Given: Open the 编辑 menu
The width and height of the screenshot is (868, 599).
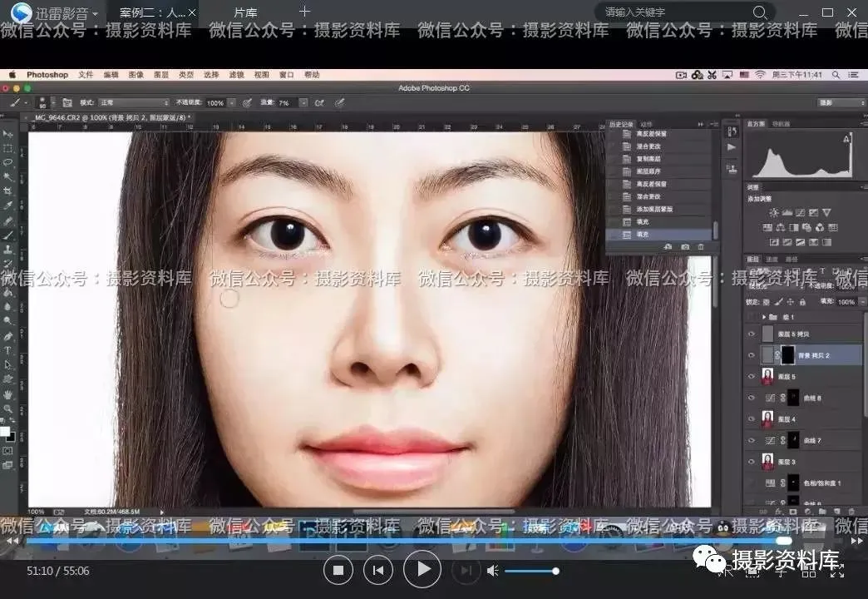Looking at the screenshot, I should point(111,75).
